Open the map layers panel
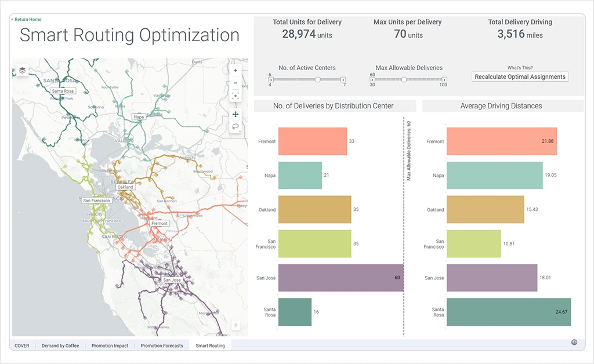594x364 pixels. point(22,70)
